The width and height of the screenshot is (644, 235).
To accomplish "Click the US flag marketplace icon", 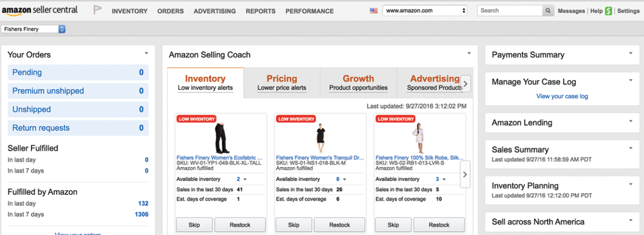I will (374, 11).
